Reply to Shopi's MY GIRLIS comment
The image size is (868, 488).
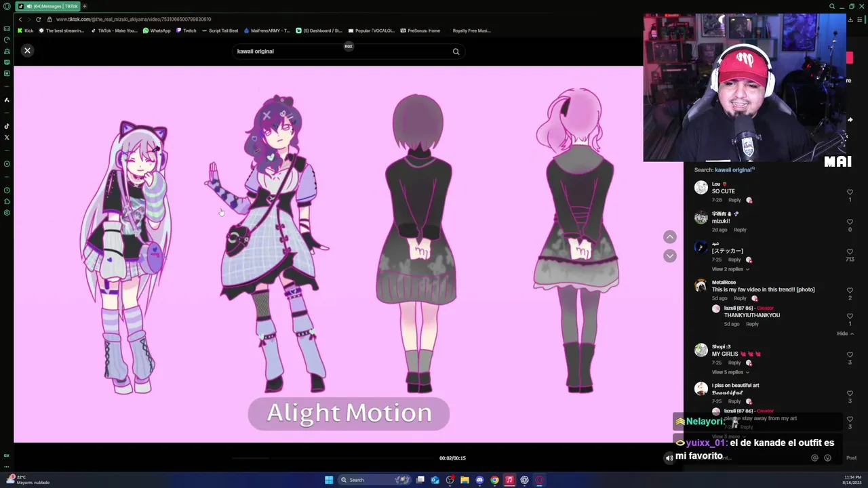point(734,363)
